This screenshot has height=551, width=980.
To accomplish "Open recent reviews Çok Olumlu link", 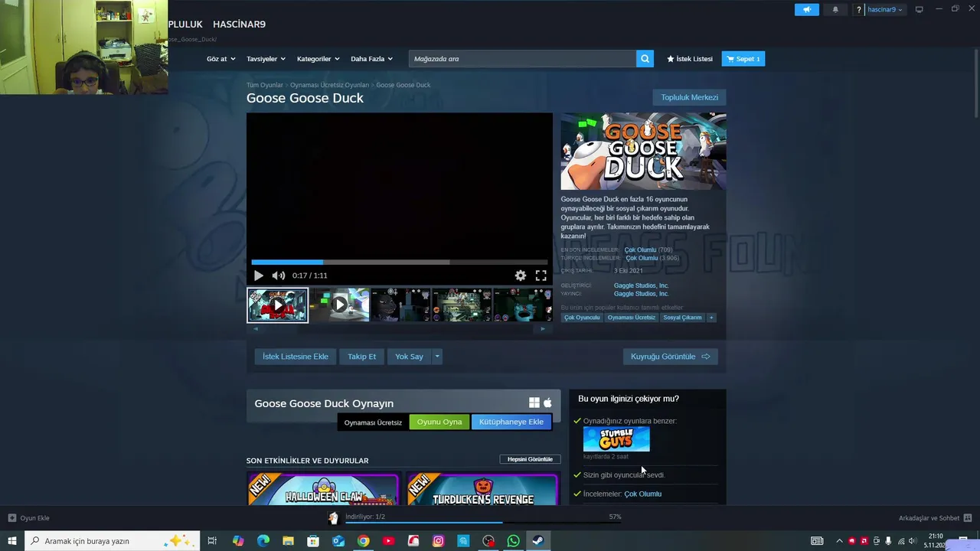I will [640, 249].
